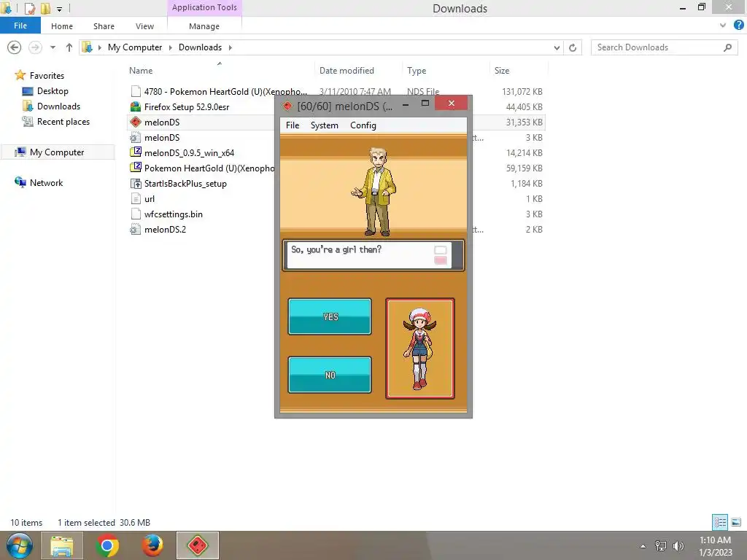Select the url file icon
The height and width of the screenshot is (560, 747).
[x=136, y=198]
